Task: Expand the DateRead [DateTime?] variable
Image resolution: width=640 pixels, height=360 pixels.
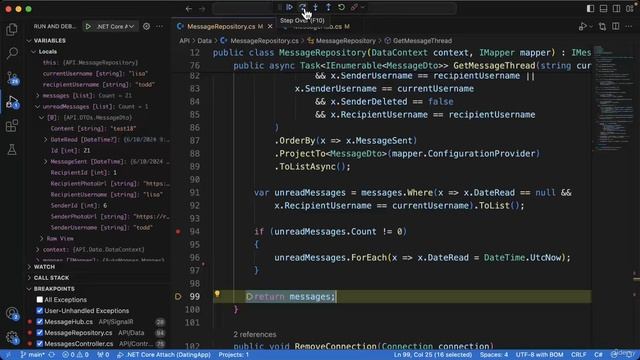Action: 46,140
